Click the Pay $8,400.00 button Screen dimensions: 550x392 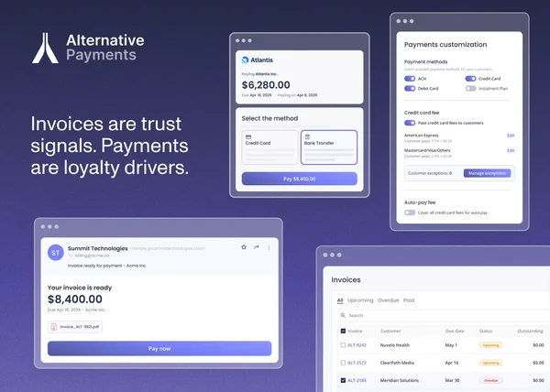tap(300, 179)
